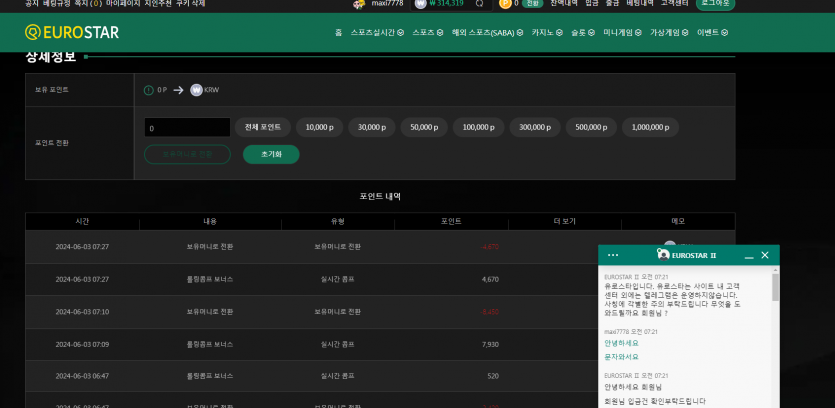Click 쿠키 삭제 in top bar
This screenshot has width=835, height=408.
pos(190,3)
